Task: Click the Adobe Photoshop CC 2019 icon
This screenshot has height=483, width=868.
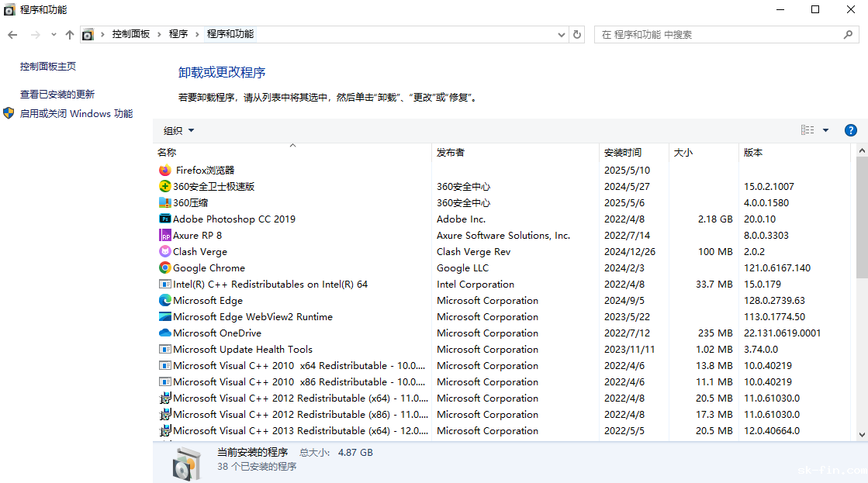Action: [164, 219]
